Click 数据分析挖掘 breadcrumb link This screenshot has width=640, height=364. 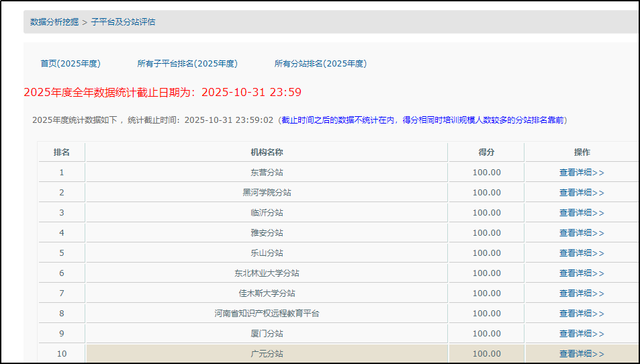point(54,22)
